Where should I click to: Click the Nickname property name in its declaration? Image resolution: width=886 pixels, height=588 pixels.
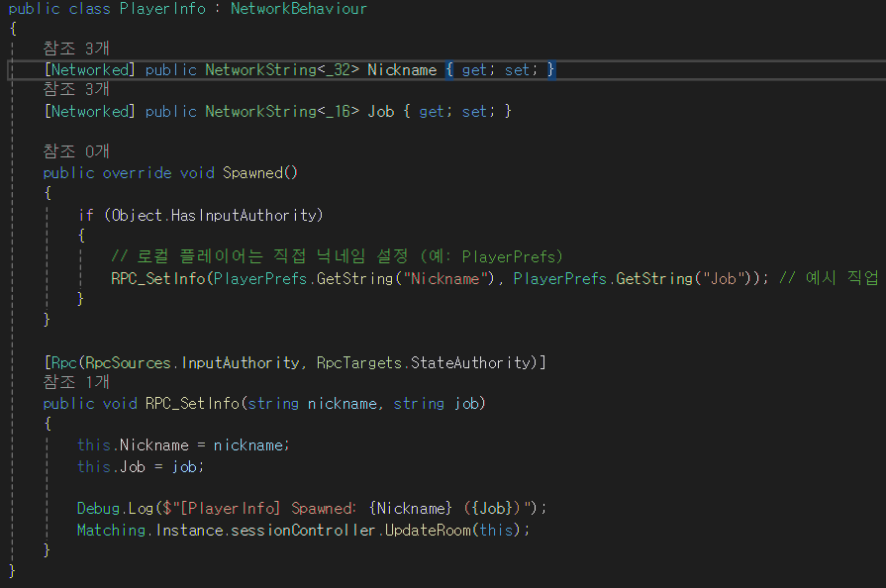point(402,70)
